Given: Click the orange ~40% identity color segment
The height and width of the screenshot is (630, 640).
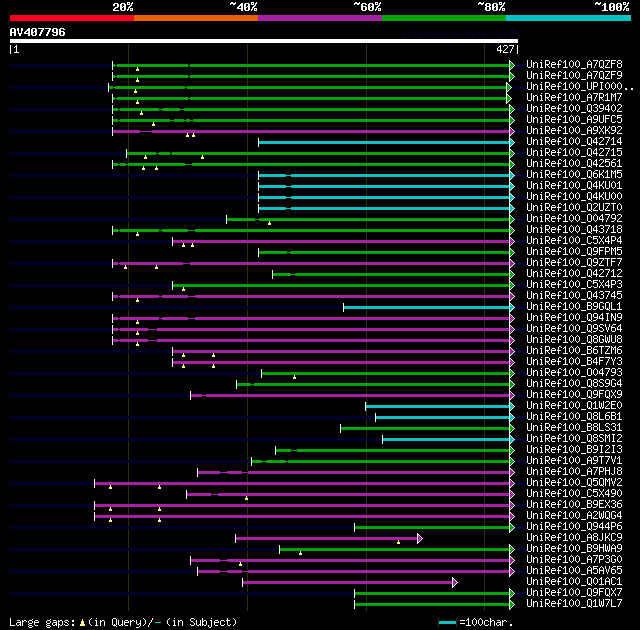Looking at the screenshot, I should click(196, 18).
